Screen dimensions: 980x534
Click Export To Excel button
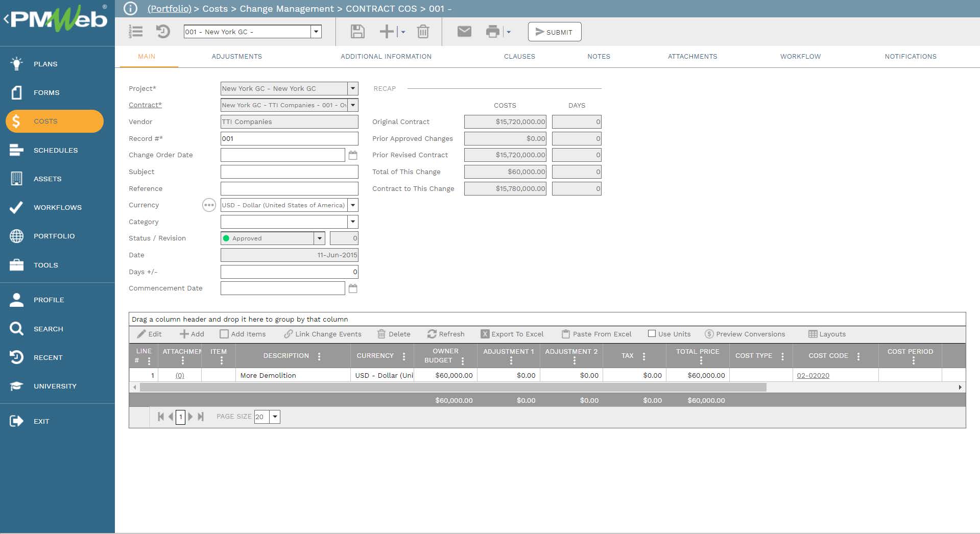click(512, 334)
